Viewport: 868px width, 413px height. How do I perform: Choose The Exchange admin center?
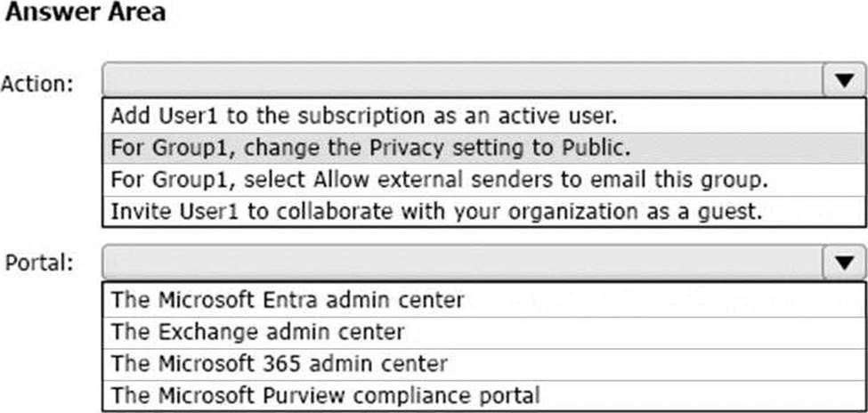pos(483,332)
